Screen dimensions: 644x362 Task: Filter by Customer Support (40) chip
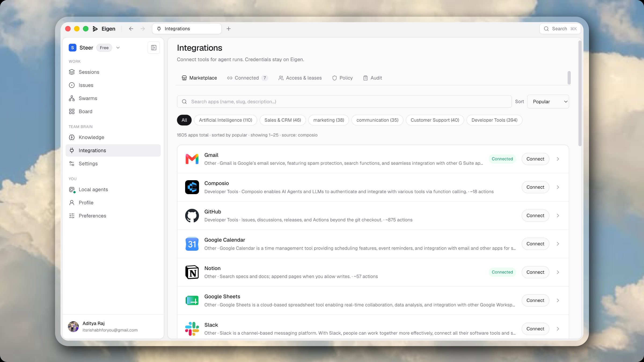[435, 120]
